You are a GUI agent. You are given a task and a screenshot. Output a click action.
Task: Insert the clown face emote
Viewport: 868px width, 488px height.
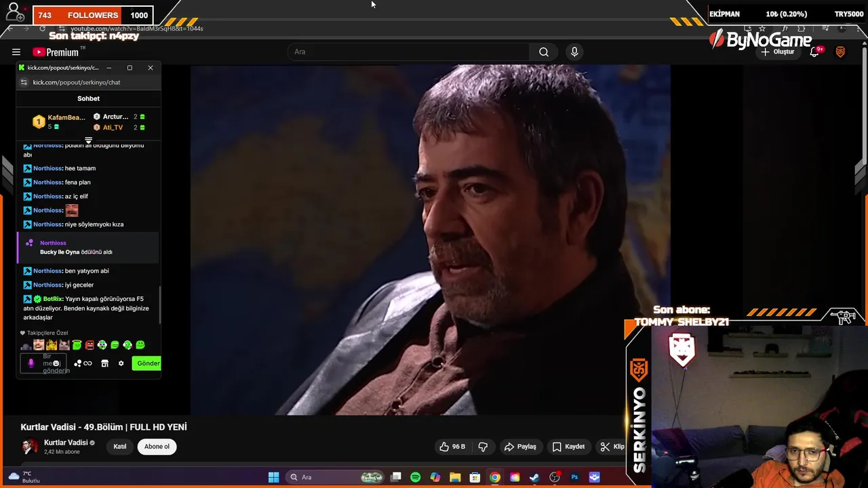pyautogui.click(x=102, y=345)
